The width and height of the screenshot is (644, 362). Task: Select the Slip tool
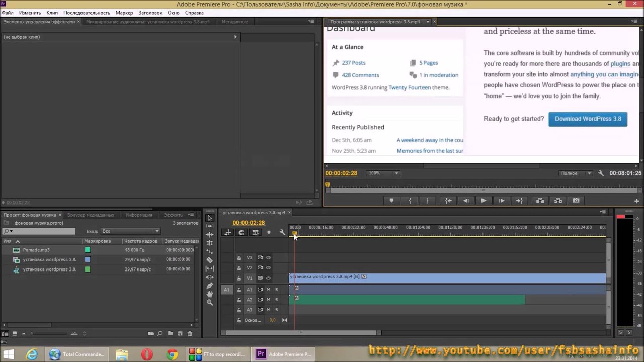210,268
